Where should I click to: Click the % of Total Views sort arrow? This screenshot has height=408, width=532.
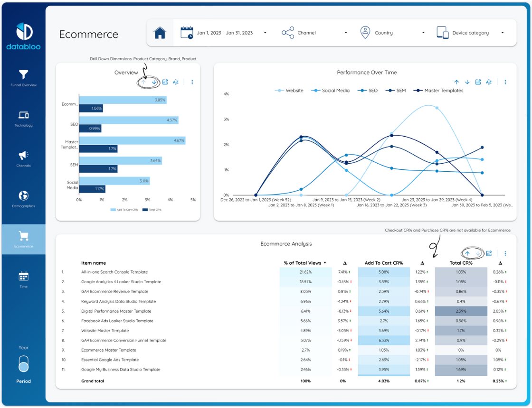coord(325,263)
